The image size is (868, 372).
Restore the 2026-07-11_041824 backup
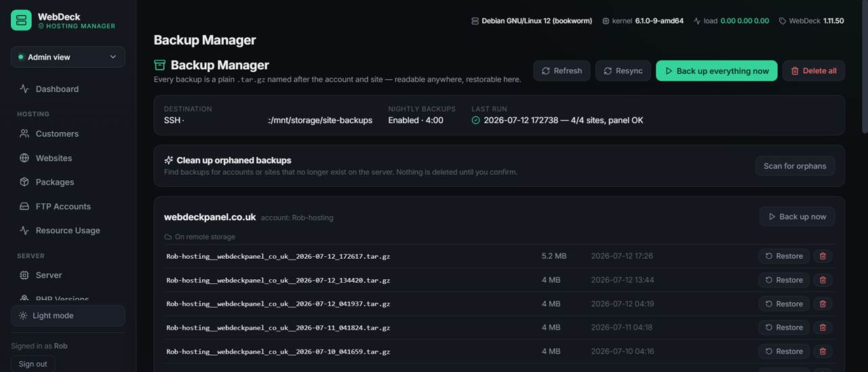click(x=784, y=327)
